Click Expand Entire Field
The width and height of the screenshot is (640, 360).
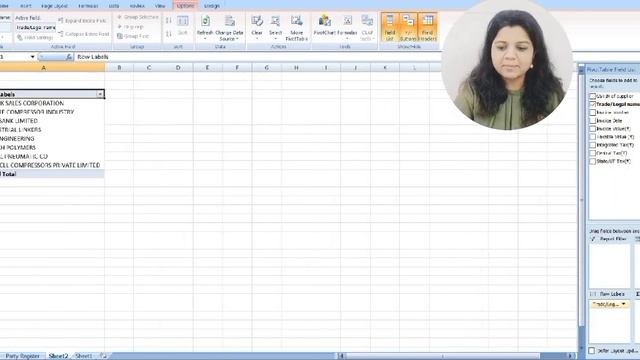point(82,20)
